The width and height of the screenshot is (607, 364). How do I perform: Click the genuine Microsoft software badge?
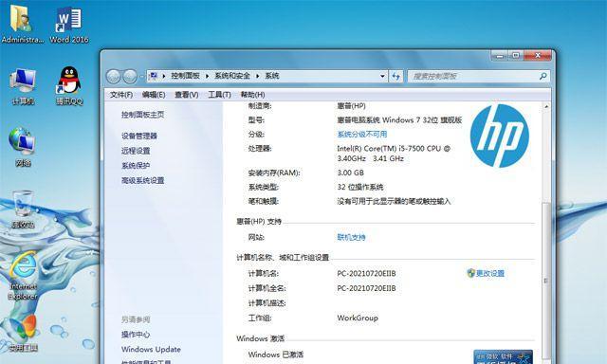click(503, 356)
